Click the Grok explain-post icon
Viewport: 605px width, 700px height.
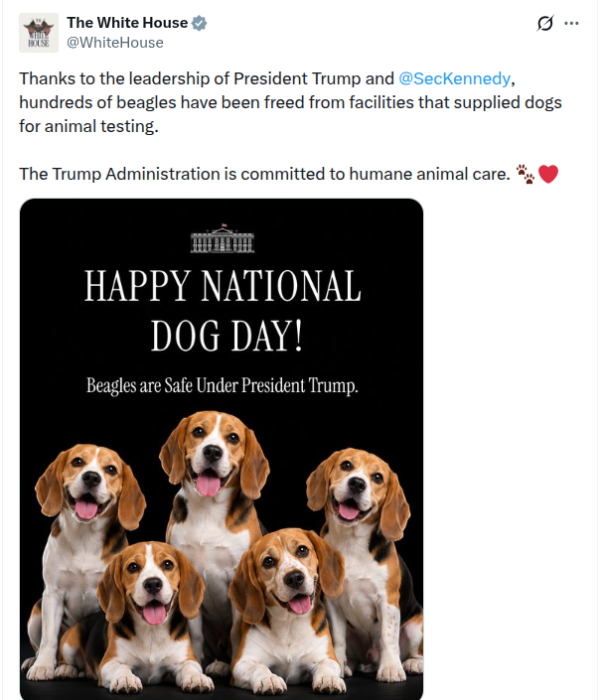point(544,23)
